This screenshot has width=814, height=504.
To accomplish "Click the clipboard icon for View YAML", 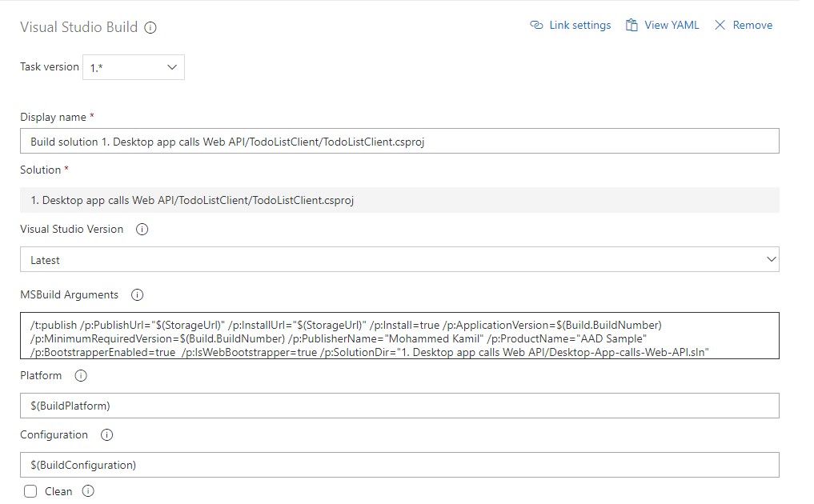I will (632, 26).
